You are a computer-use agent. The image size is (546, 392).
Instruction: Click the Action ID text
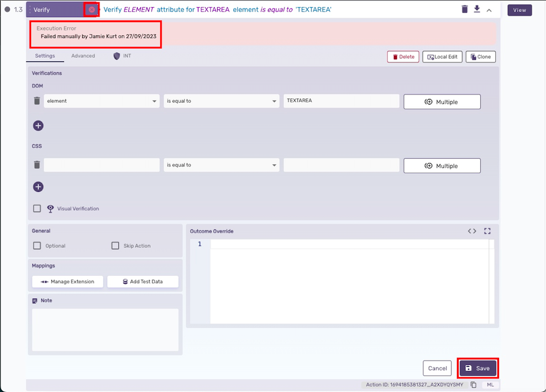tap(414, 385)
